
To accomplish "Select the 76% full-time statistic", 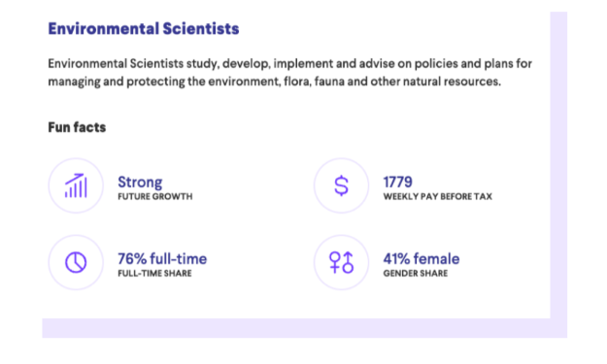I will click(162, 259).
